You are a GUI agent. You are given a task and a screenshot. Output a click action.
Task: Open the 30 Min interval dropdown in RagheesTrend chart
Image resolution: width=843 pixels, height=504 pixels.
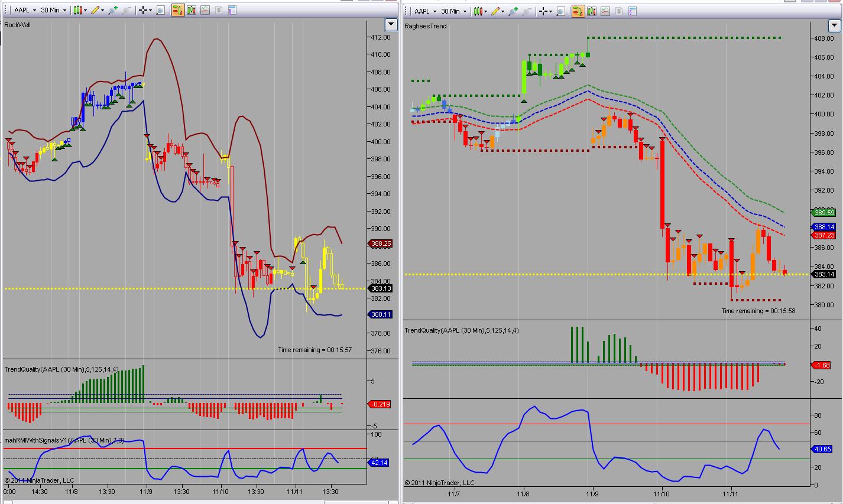coord(455,11)
